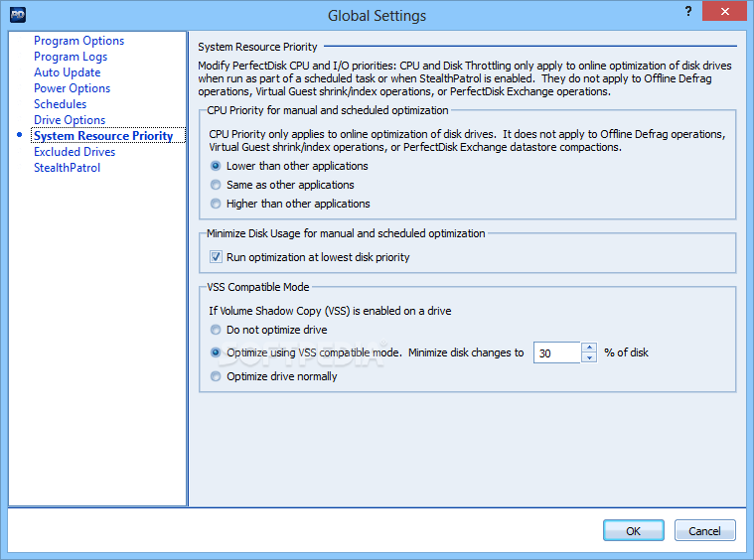Screen dimensions: 754x560
Task: Click the percent of disk input field
Action: [x=557, y=352]
